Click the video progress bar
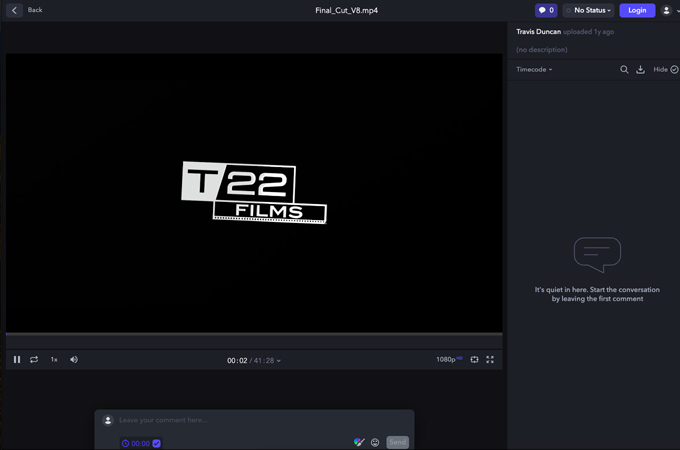Image resolution: width=680 pixels, height=450 pixels. point(254,334)
